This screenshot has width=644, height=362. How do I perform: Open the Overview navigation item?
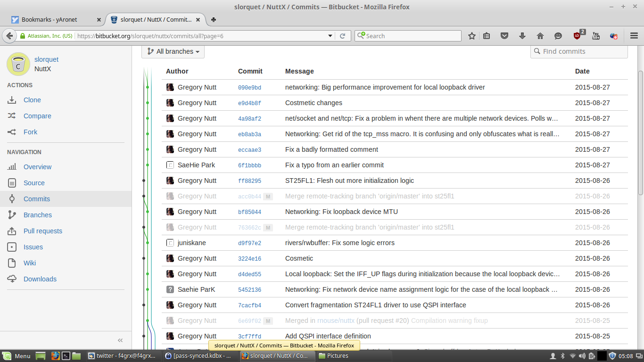(x=37, y=167)
